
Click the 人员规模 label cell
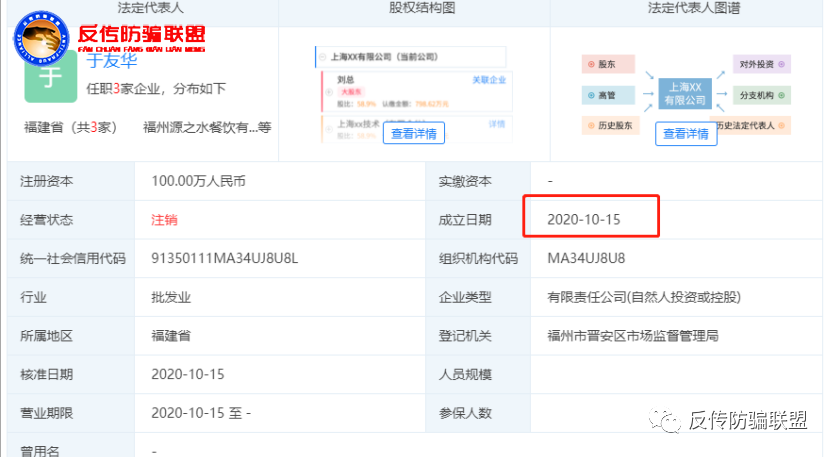(x=478, y=374)
